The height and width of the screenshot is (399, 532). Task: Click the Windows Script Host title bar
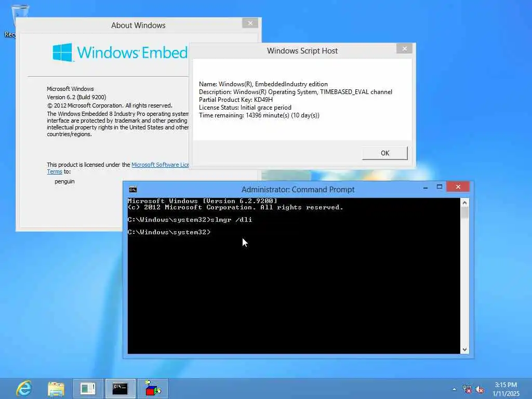[x=302, y=51]
